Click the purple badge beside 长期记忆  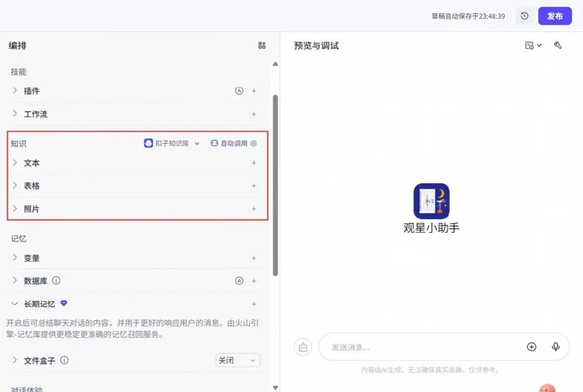[x=64, y=303]
